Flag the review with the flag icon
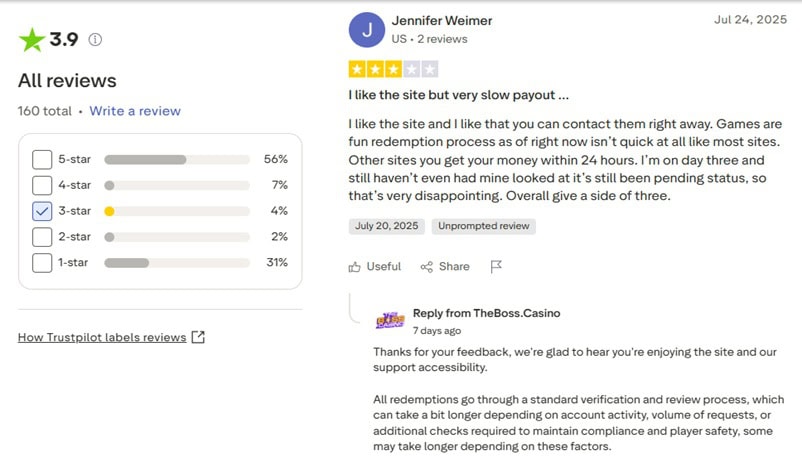802x463 pixels. pos(495,267)
